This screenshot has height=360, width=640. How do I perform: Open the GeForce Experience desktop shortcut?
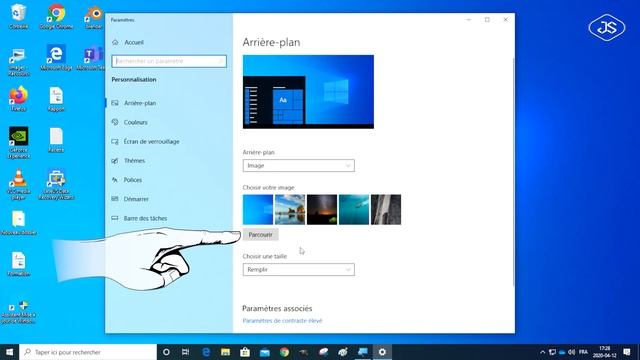[18, 142]
